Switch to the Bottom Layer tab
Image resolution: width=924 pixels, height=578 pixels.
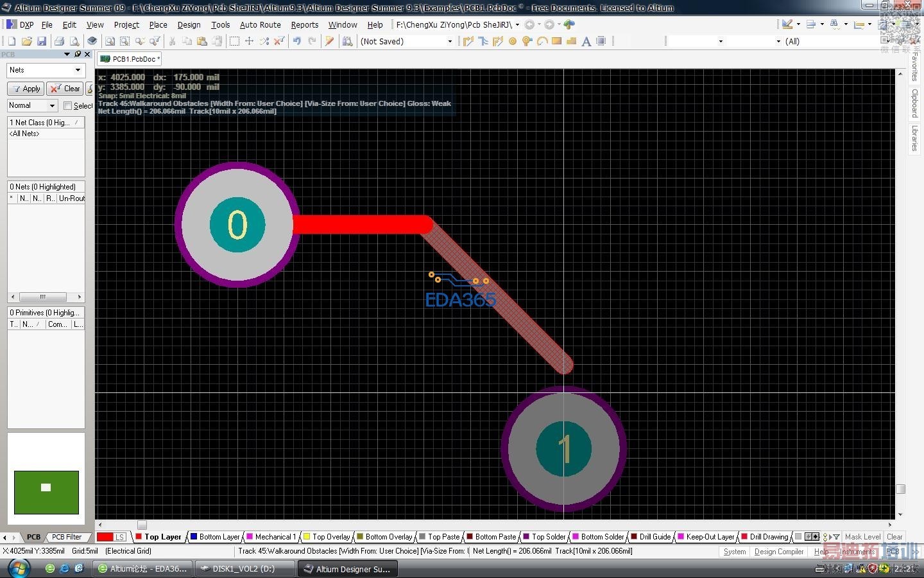click(x=219, y=537)
